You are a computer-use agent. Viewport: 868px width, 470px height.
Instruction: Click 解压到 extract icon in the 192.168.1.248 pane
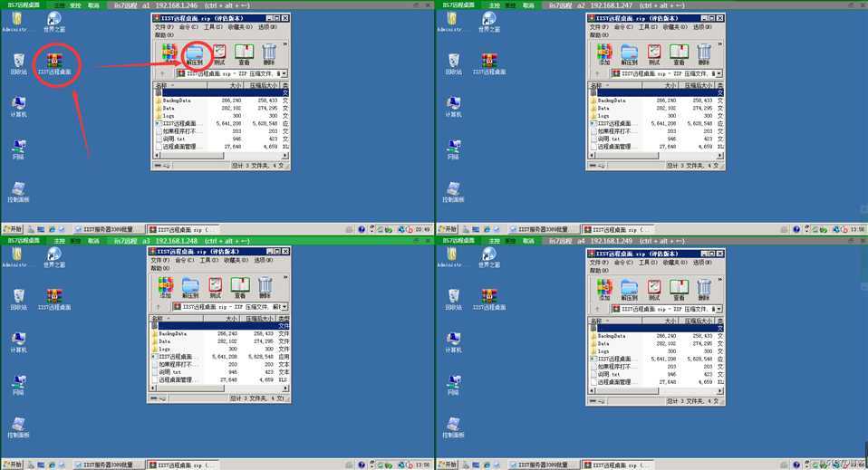tap(190, 288)
